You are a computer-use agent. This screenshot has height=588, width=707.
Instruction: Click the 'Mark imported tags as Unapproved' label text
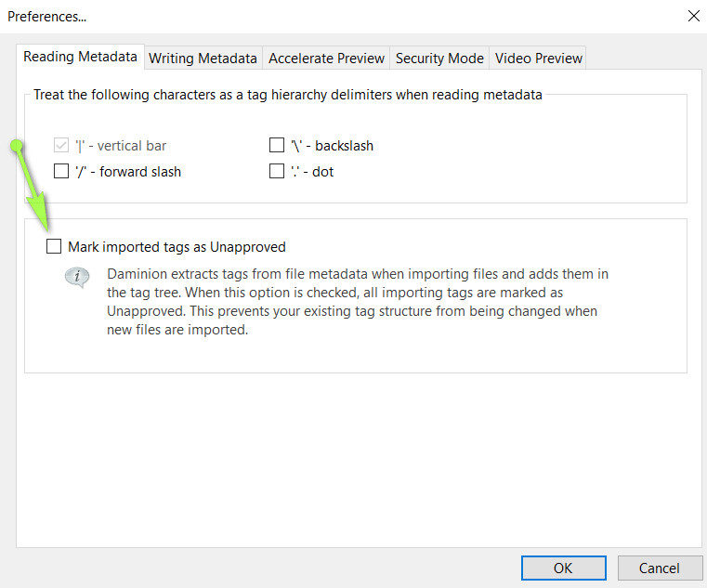177,247
